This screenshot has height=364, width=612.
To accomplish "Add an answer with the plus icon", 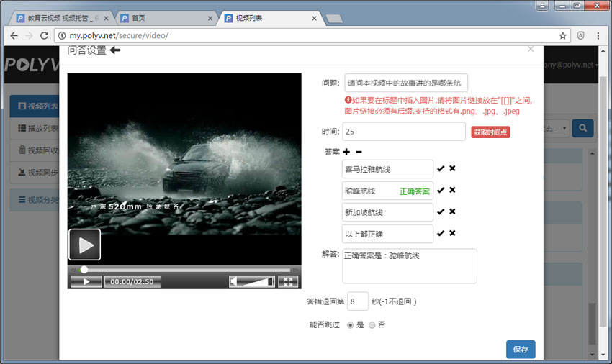I will point(346,152).
